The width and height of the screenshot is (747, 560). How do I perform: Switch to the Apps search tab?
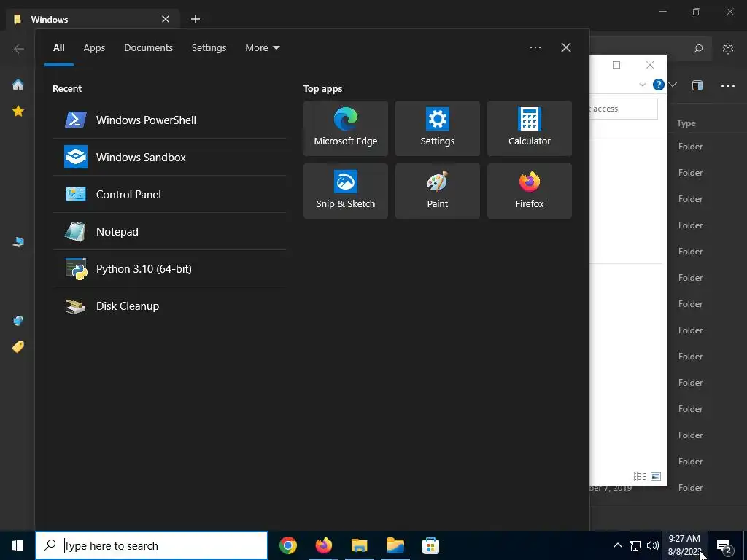(94, 47)
